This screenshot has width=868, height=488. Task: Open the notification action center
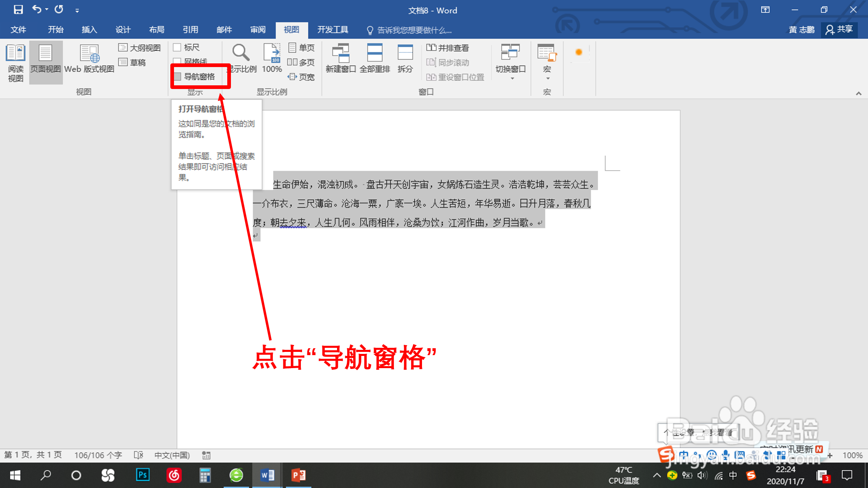click(x=847, y=475)
